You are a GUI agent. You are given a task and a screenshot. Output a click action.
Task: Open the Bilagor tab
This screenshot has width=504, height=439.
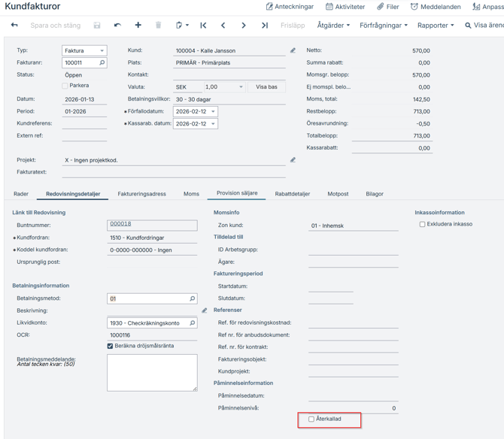[x=375, y=194]
